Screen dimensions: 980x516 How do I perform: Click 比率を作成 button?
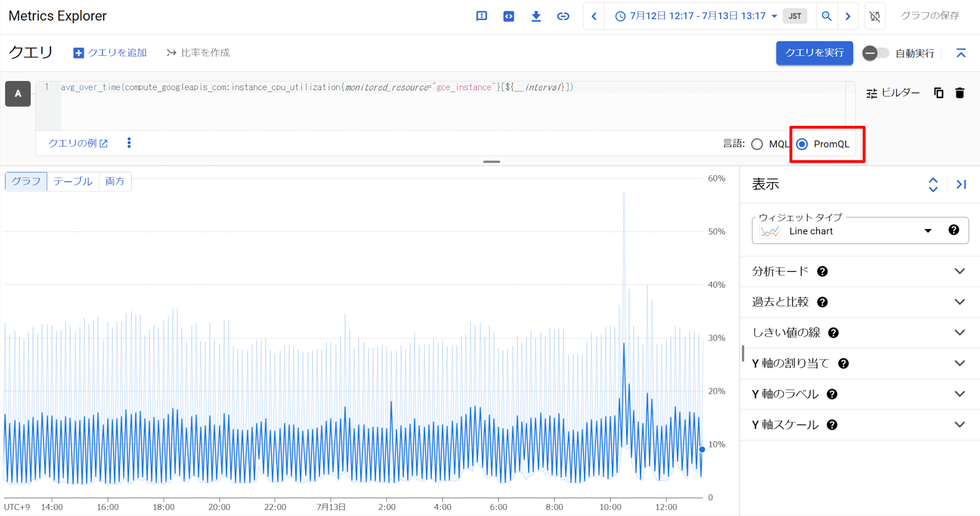click(198, 52)
